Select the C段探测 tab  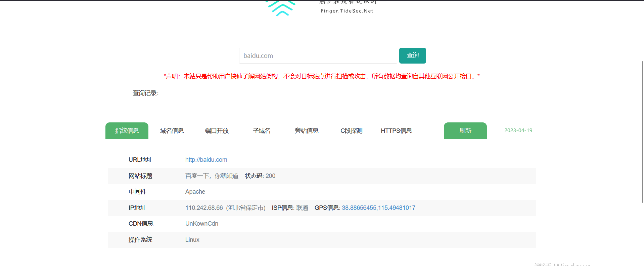tap(352, 130)
